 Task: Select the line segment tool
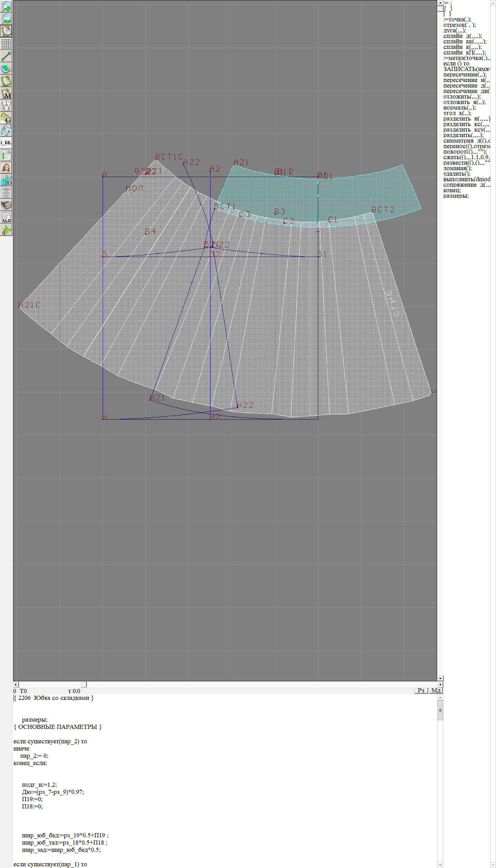tap(6, 56)
